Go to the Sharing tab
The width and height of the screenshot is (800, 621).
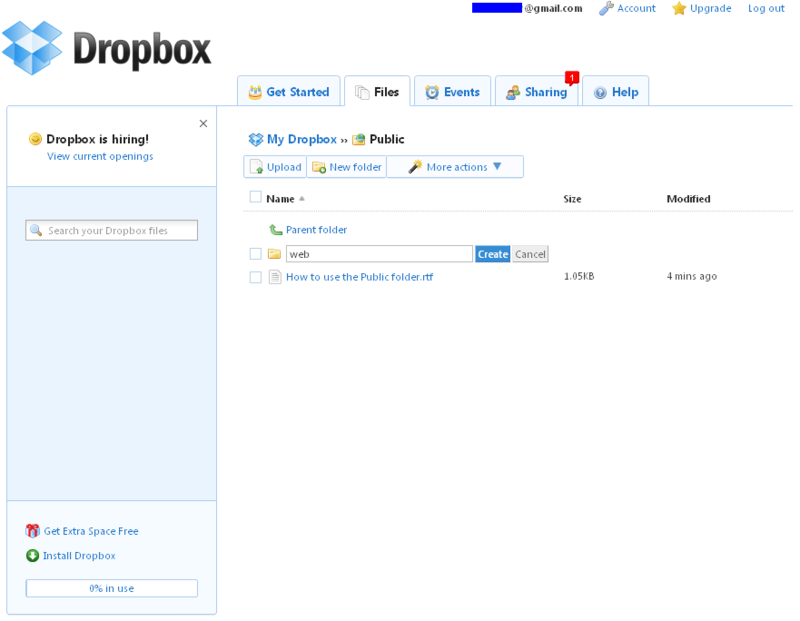537,91
